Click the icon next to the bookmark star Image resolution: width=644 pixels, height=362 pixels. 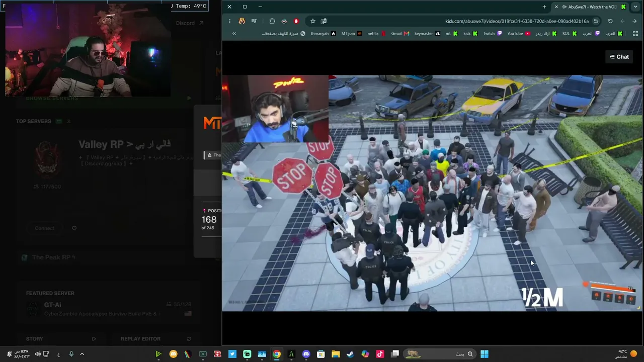pos(324,21)
